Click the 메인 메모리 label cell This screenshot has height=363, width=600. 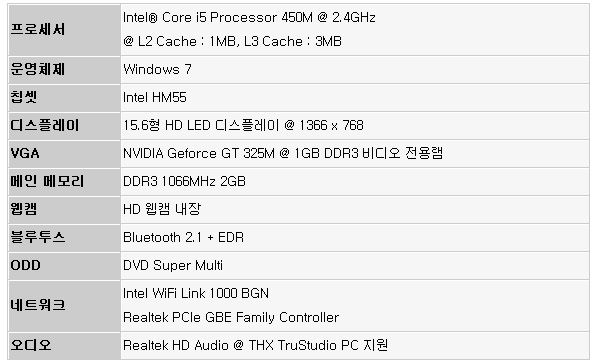pos(64,181)
